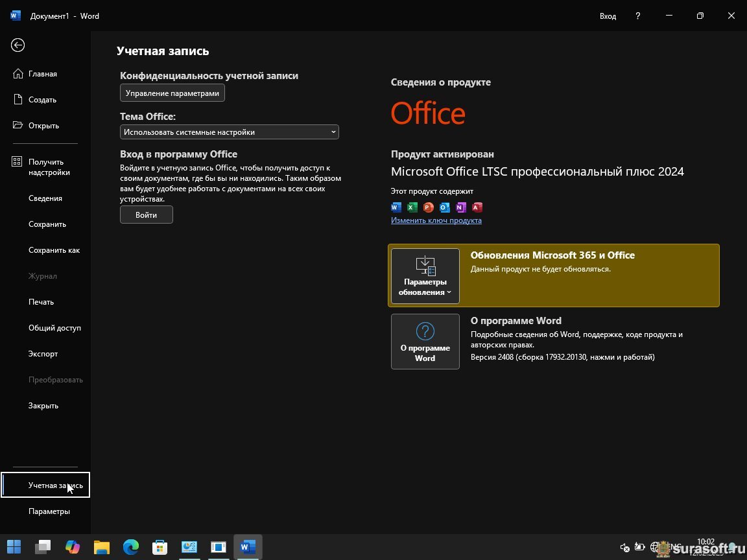
Task: Open Microsoft Edge from the taskbar
Action: [130, 546]
